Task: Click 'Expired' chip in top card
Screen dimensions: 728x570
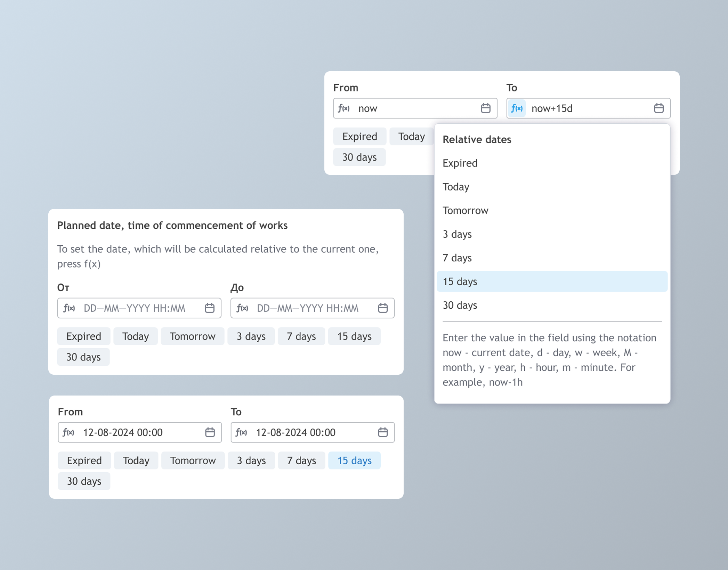Action: (359, 137)
